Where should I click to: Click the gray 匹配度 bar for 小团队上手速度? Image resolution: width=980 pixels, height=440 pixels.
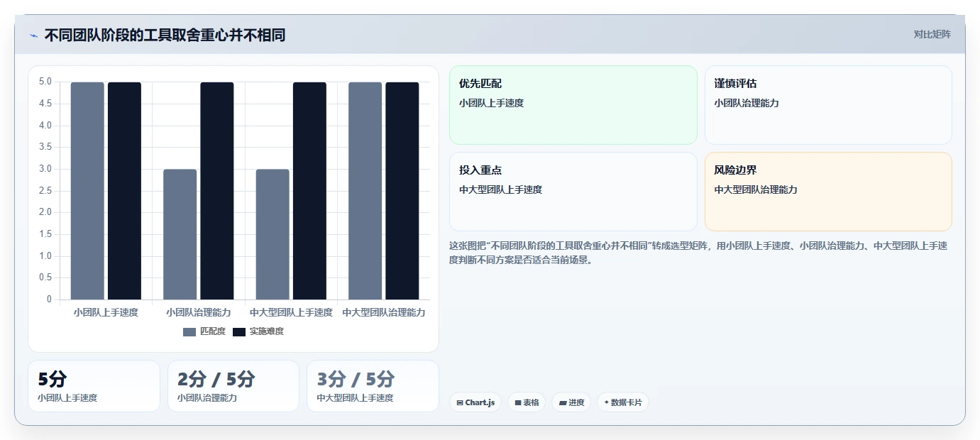pyautogui.click(x=87, y=191)
